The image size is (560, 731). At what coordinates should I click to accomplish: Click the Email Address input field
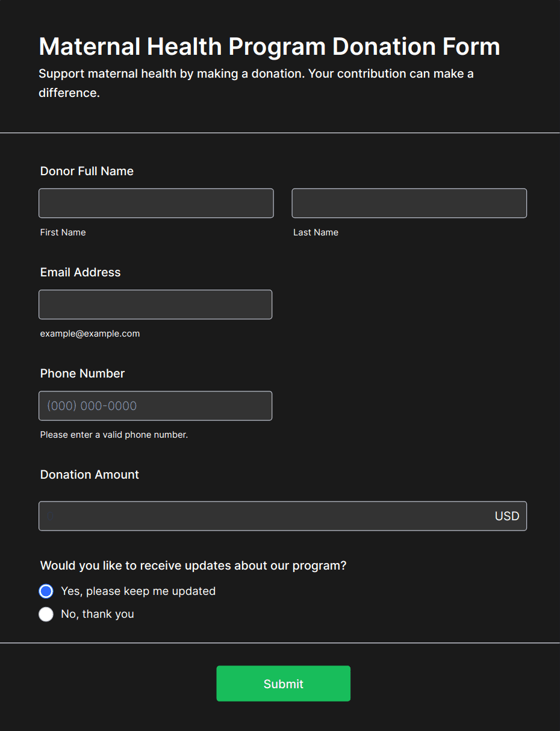(x=155, y=305)
